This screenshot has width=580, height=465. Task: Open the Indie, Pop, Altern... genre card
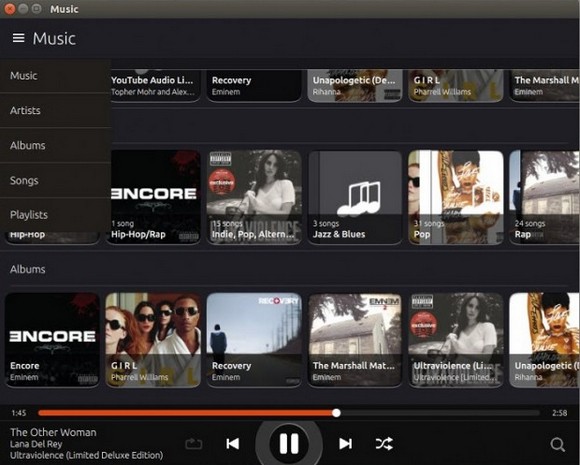(x=254, y=197)
